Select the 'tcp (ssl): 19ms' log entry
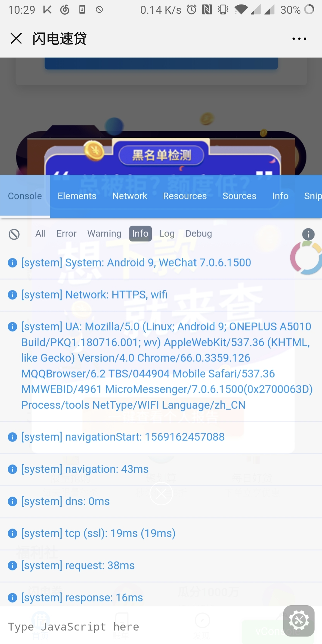This screenshot has height=644, width=322. tap(161, 534)
